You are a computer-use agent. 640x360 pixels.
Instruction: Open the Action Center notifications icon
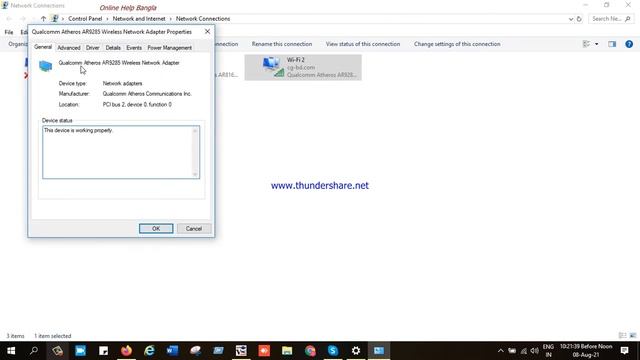pyautogui.click(x=624, y=351)
